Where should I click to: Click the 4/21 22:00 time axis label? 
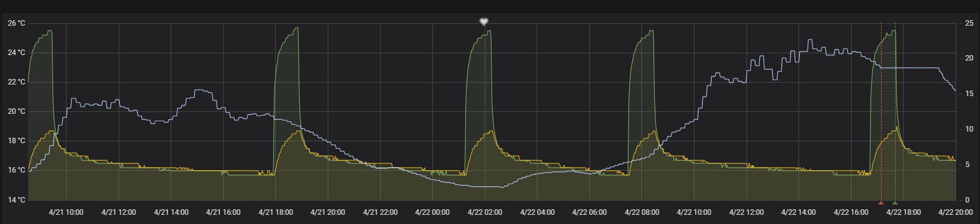pos(380,212)
